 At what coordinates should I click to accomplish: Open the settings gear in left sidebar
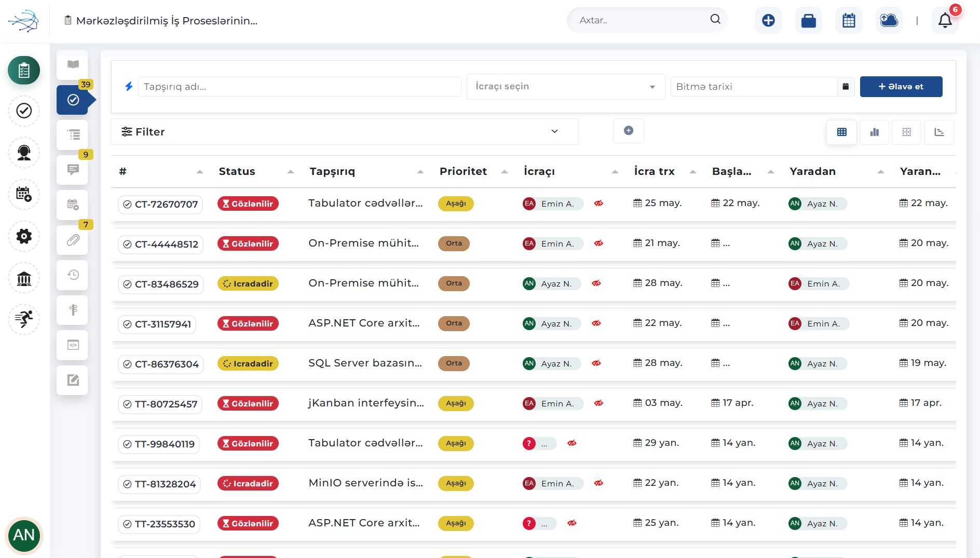coord(24,237)
